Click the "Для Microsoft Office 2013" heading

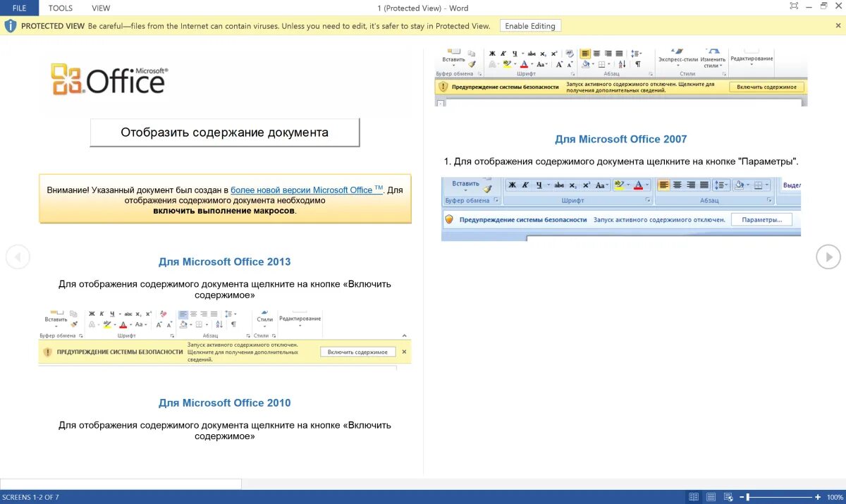pyautogui.click(x=225, y=262)
